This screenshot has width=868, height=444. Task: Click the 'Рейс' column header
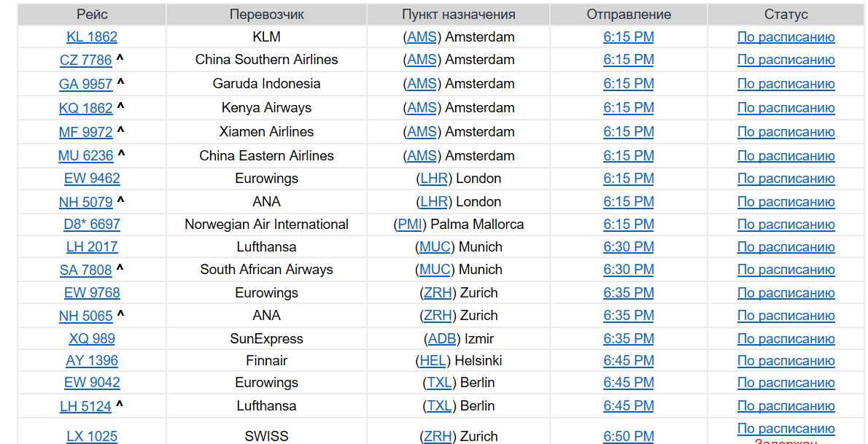tap(92, 15)
